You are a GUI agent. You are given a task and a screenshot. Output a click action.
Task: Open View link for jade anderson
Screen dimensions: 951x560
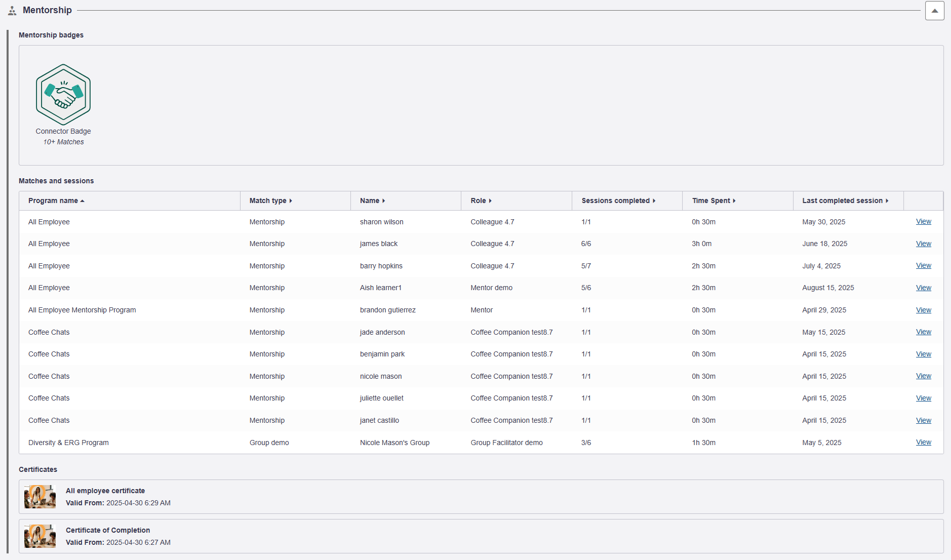click(x=923, y=332)
